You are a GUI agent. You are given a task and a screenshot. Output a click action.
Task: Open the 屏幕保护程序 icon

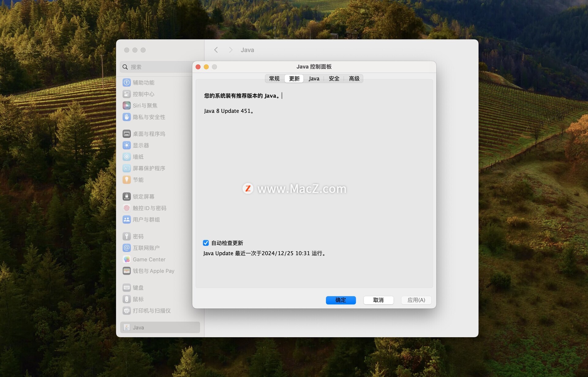pos(126,168)
